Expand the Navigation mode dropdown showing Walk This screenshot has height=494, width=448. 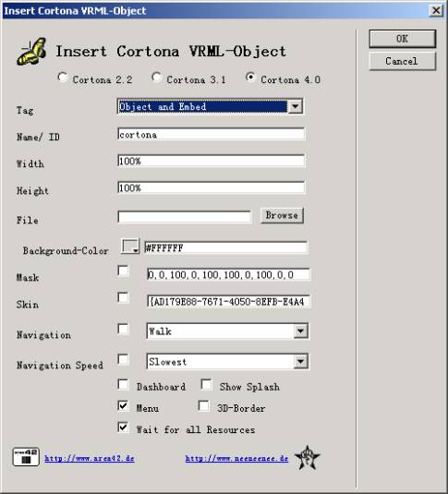[x=301, y=331]
